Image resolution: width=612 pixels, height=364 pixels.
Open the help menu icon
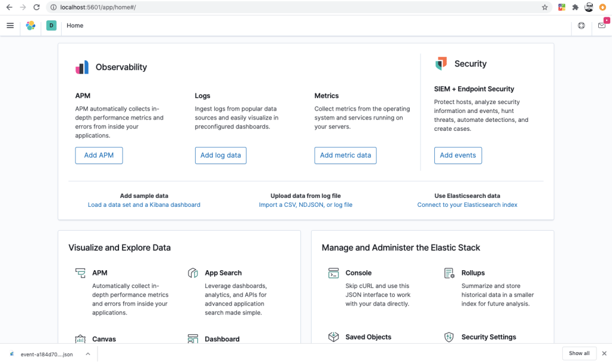[581, 26]
